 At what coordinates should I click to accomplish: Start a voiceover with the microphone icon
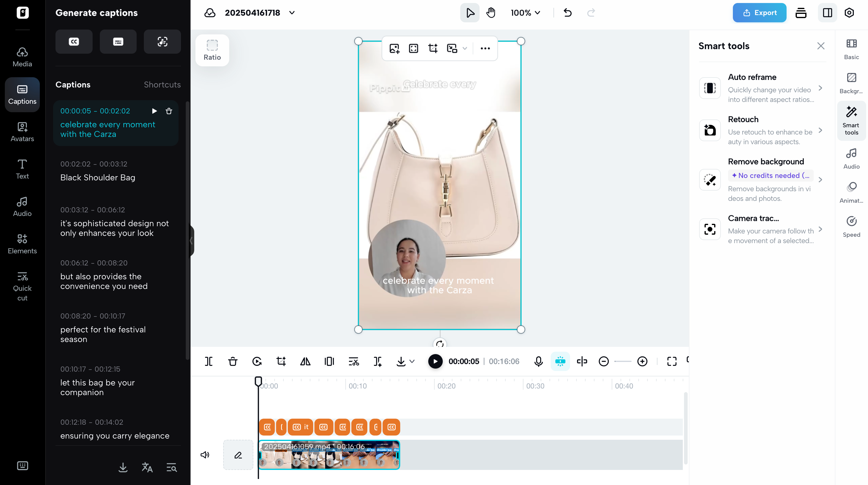538,361
